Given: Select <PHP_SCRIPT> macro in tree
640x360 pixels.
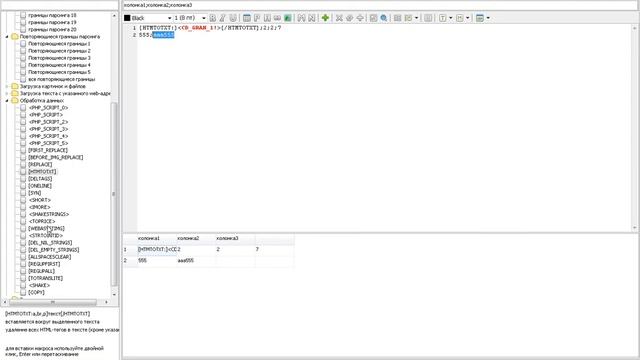Looking at the screenshot, I should pos(46,115).
